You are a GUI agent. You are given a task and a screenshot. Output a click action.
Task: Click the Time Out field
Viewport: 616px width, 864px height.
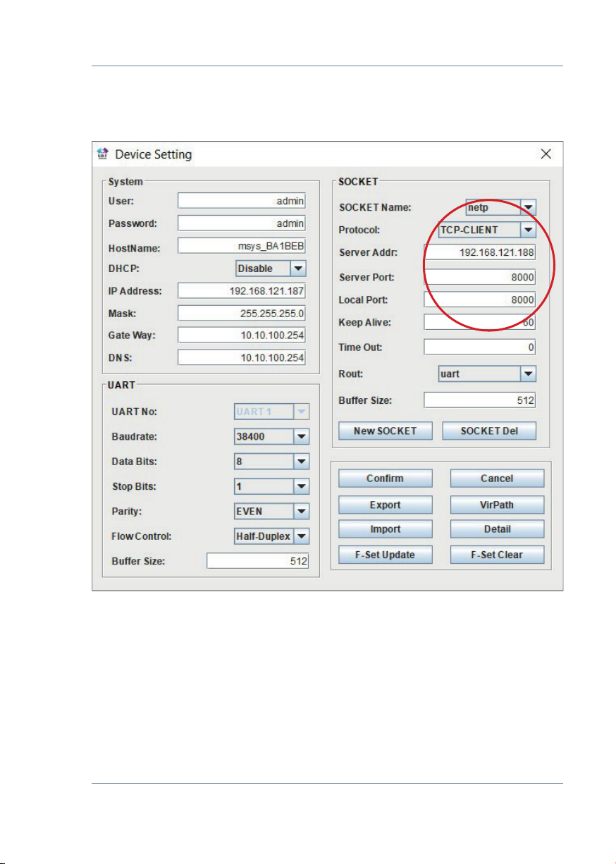tap(480, 347)
